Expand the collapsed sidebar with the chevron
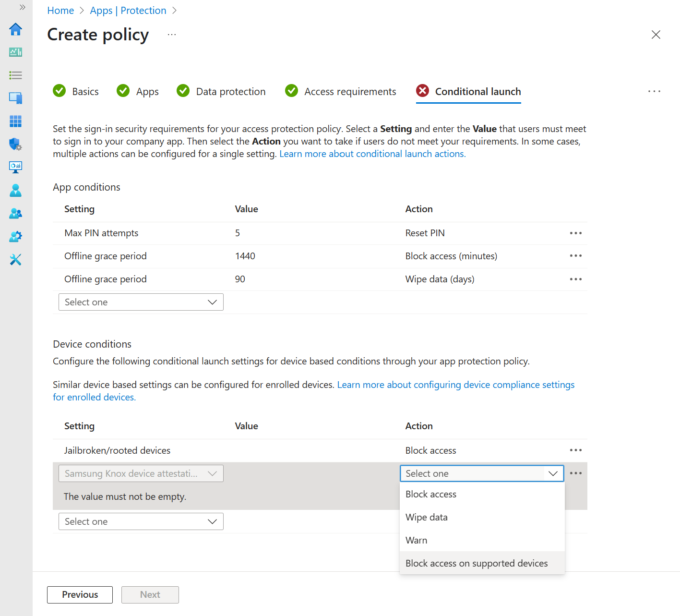The image size is (680, 616). coord(22,7)
